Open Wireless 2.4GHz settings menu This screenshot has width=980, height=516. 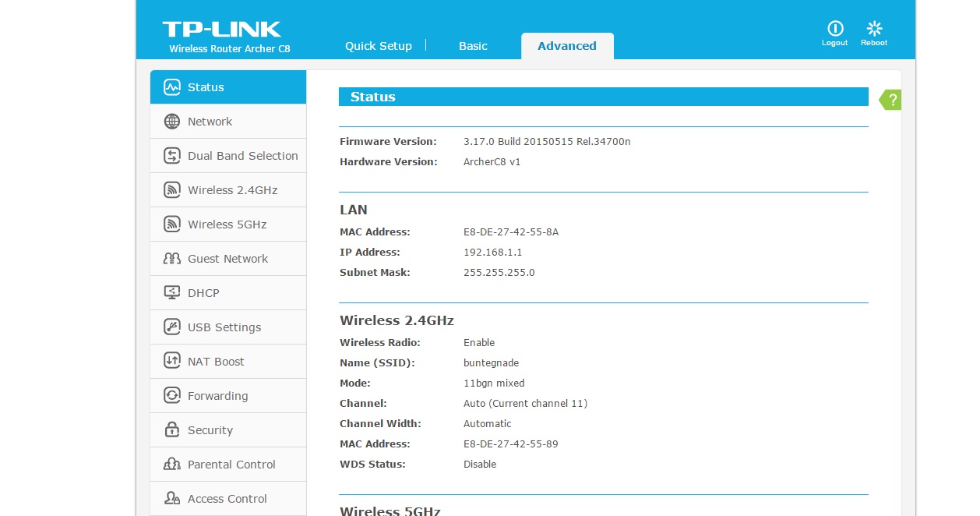coord(228,190)
